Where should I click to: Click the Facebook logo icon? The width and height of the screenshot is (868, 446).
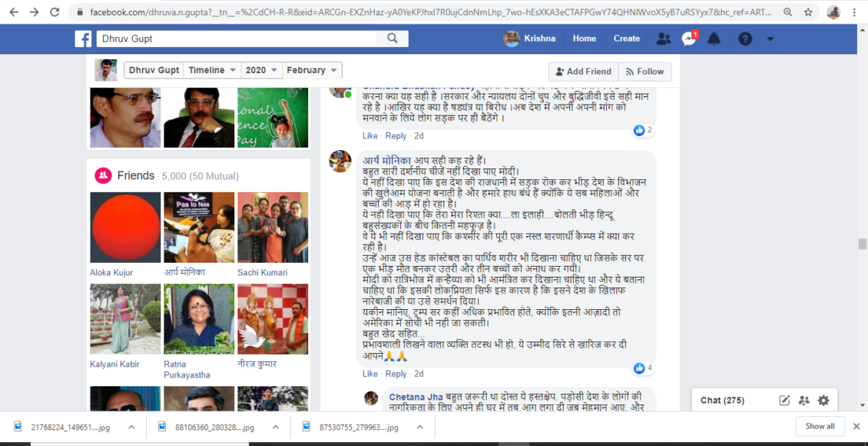83,39
